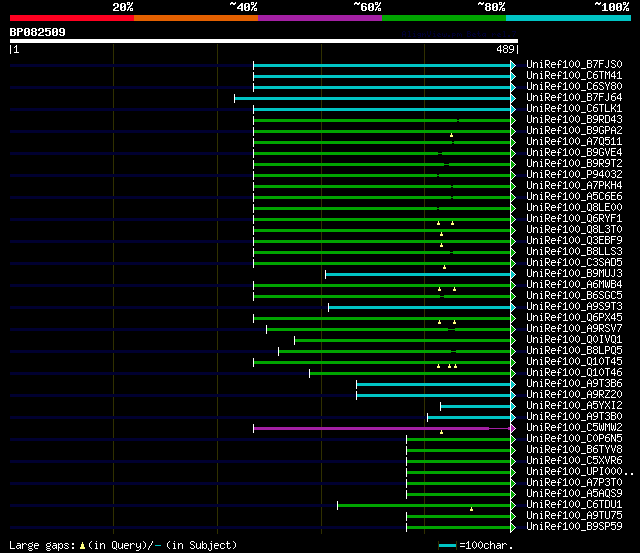The width and height of the screenshot is (640, 553).
Task: Click the UniRef100_B7FJS0 hit label
Action: [x=574, y=64]
